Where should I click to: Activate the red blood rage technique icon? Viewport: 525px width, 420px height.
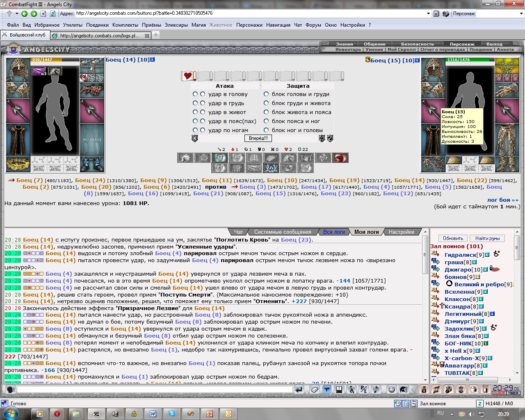pyautogui.click(x=340, y=158)
